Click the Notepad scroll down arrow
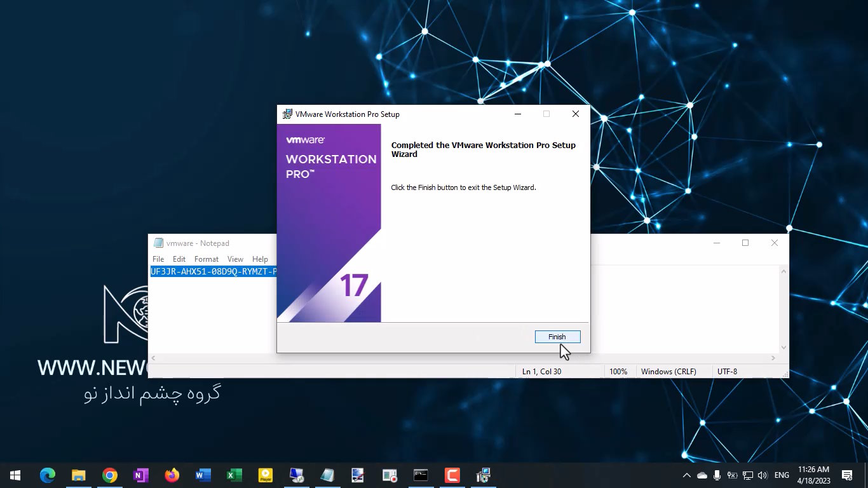868x488 pixels. pyautogui.click(x=783, y=348)
